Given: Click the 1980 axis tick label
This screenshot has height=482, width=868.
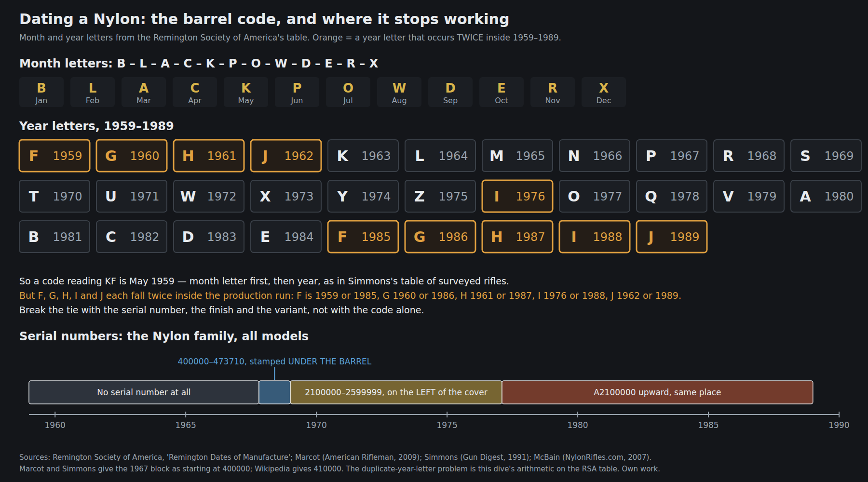Looking at the screenshot, I should [x=578, y=425].
